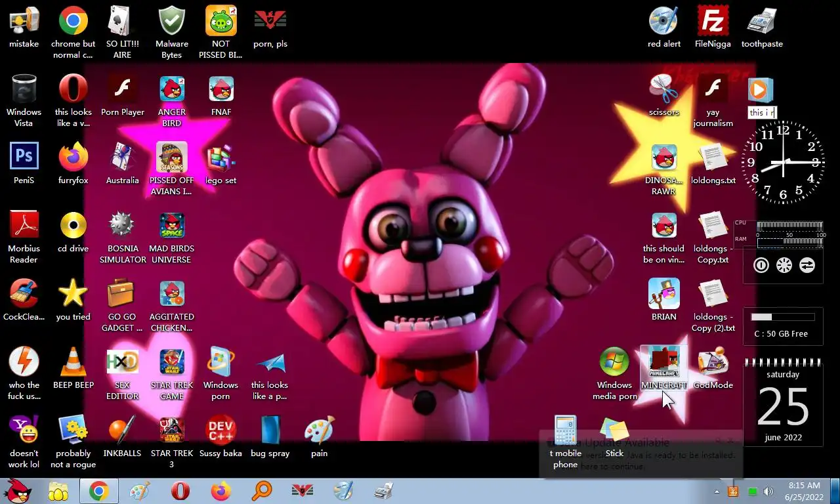Click the 'this i r' rename text field
Screen dimensions: 840x504
[x=763, y=112]
